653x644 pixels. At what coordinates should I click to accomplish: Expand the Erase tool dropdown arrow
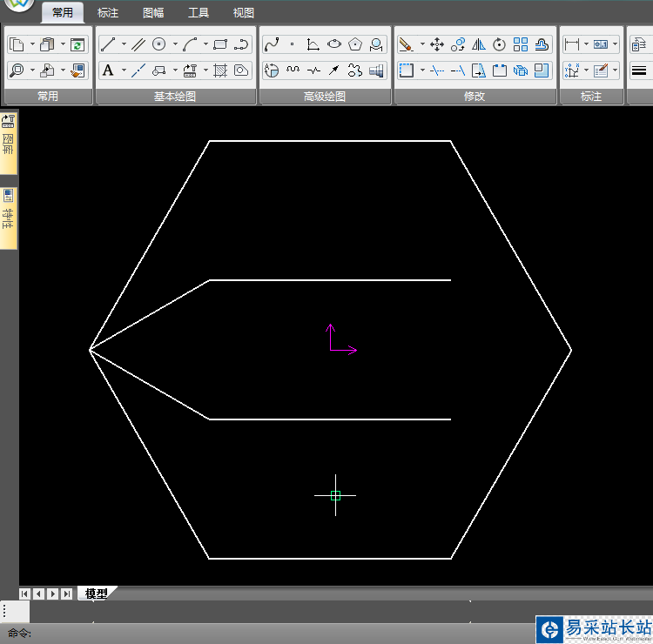point(422,44)
